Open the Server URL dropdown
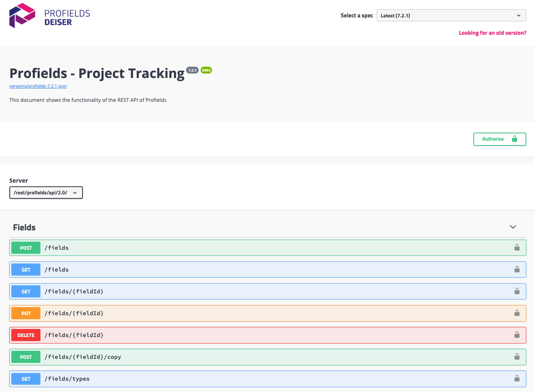 click(46, 193)
